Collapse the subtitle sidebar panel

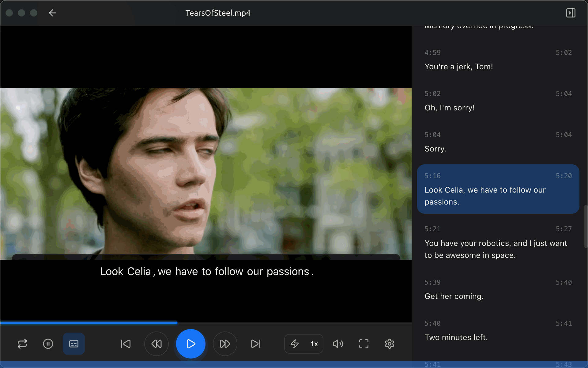coord(571,13)
